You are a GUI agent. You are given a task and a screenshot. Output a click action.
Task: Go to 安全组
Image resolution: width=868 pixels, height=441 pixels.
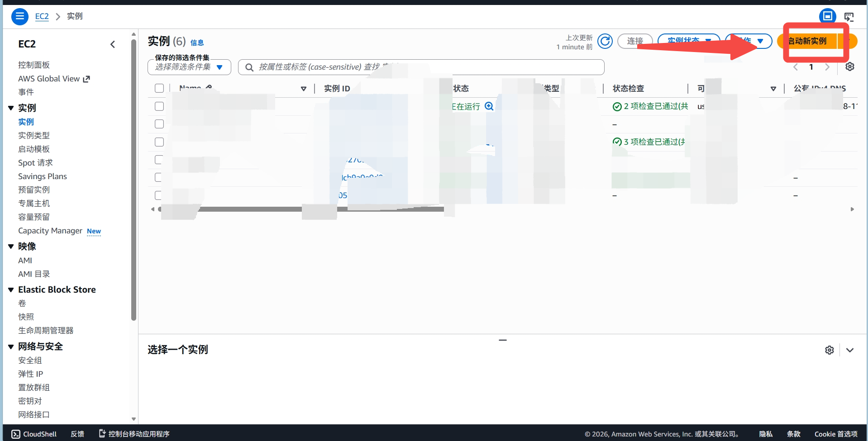(30, 360)
